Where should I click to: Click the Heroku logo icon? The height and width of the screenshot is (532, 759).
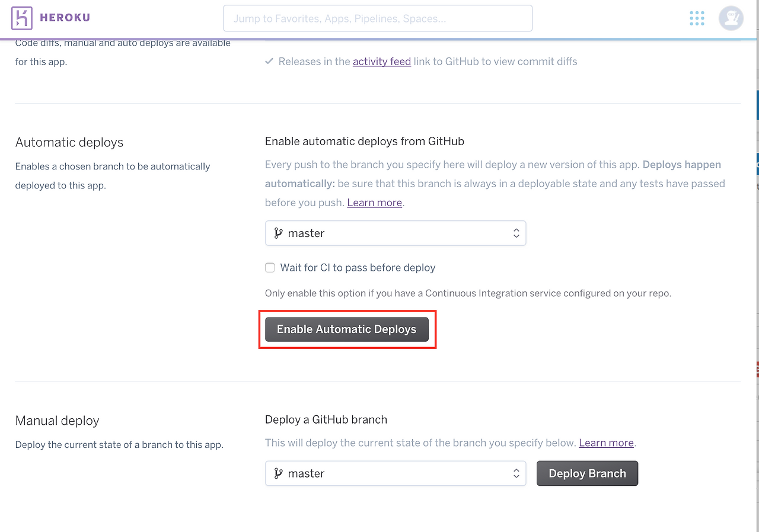[x=22, y=18]
